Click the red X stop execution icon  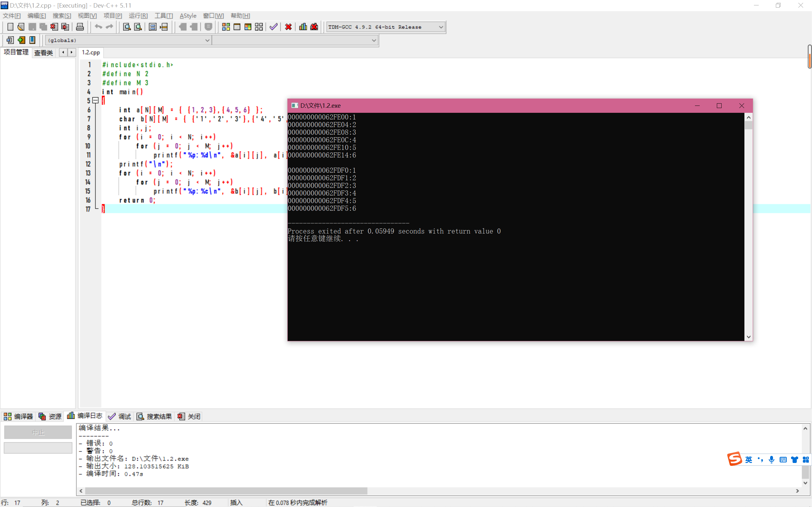coord(288,27)
